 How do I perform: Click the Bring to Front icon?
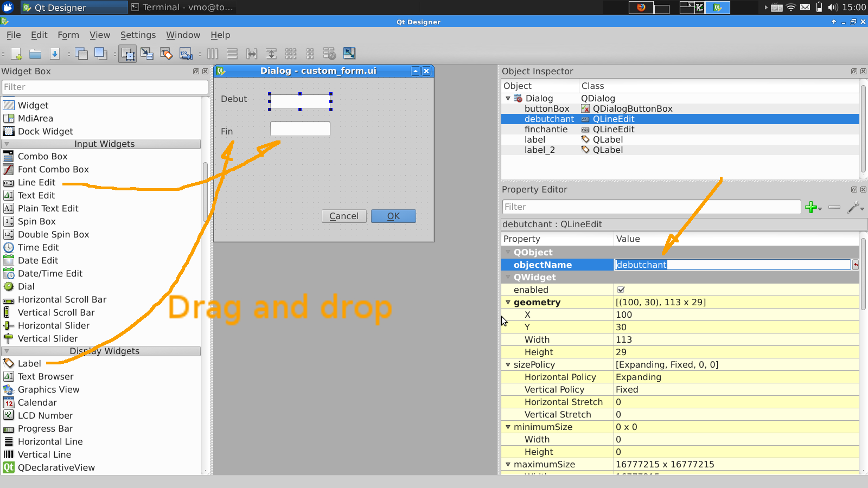point(100,54)
